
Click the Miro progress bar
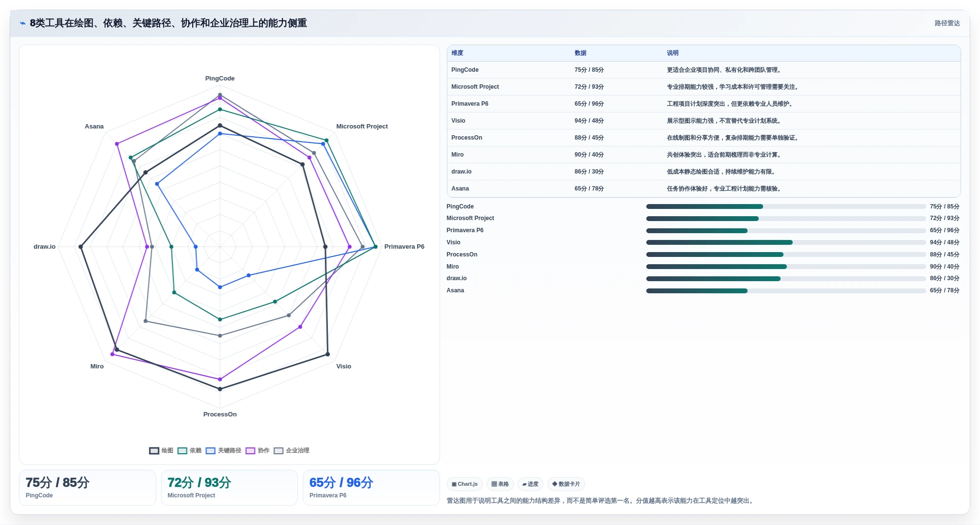coord(786,267)
